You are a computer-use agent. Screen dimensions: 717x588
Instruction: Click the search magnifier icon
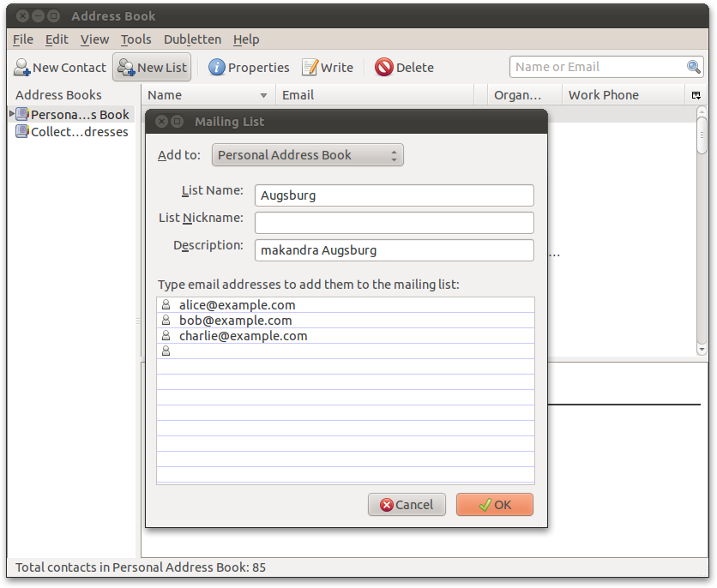coord(694,67)
